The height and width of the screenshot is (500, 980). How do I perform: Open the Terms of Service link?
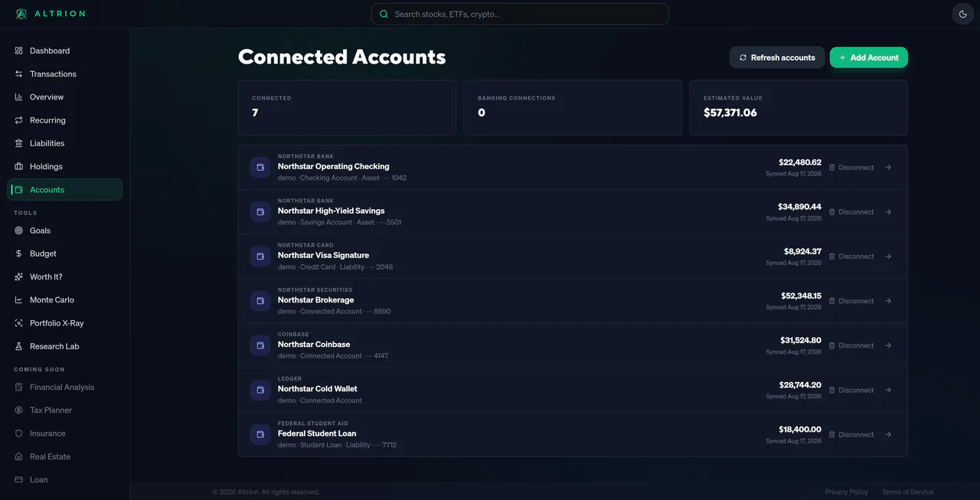tap(907, 492)
